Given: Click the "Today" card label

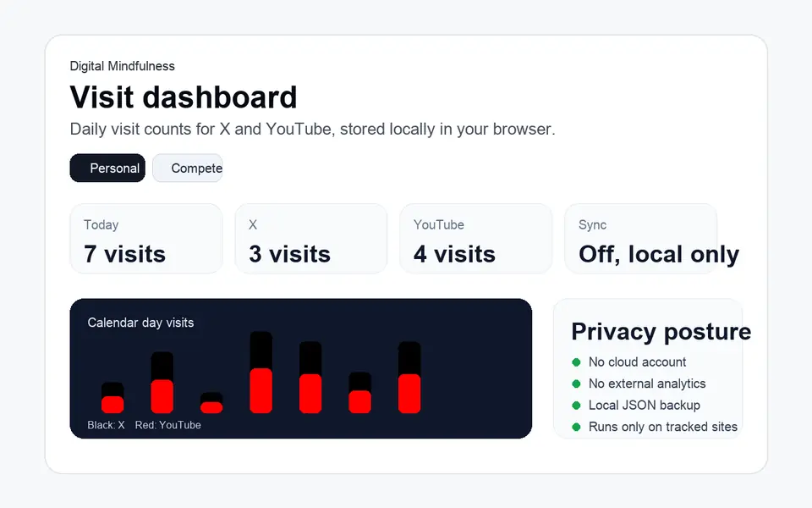Looking at the screenshot, I should coord(101,225).
